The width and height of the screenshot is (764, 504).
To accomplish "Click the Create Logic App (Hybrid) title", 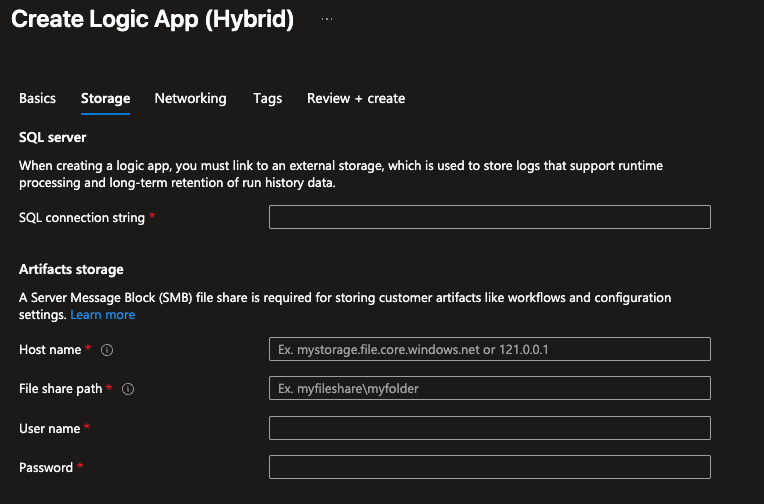I will [x=153, y=19].
